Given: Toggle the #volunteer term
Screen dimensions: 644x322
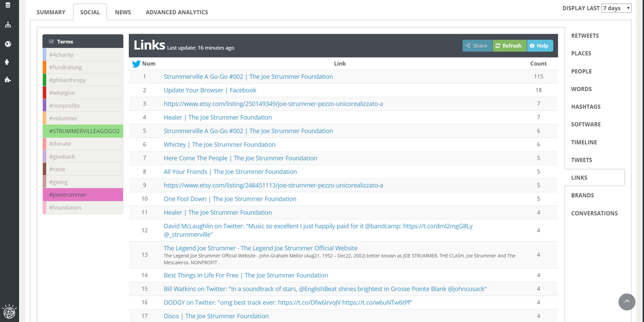Looking at the screenshot, I should pyautogui.click(x=83, y=119).
